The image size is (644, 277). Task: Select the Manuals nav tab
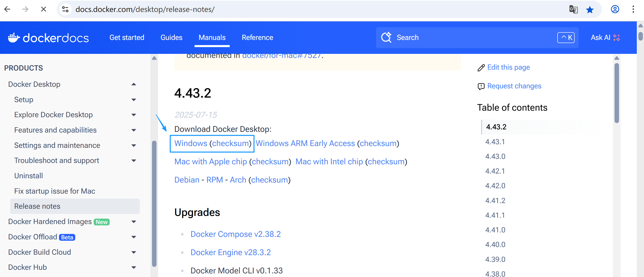click(212, 38)
